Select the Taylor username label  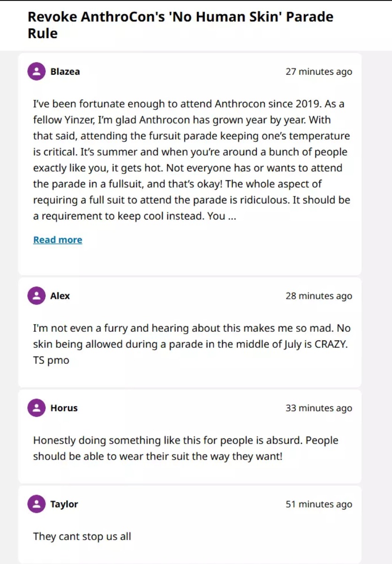point(64,504)
